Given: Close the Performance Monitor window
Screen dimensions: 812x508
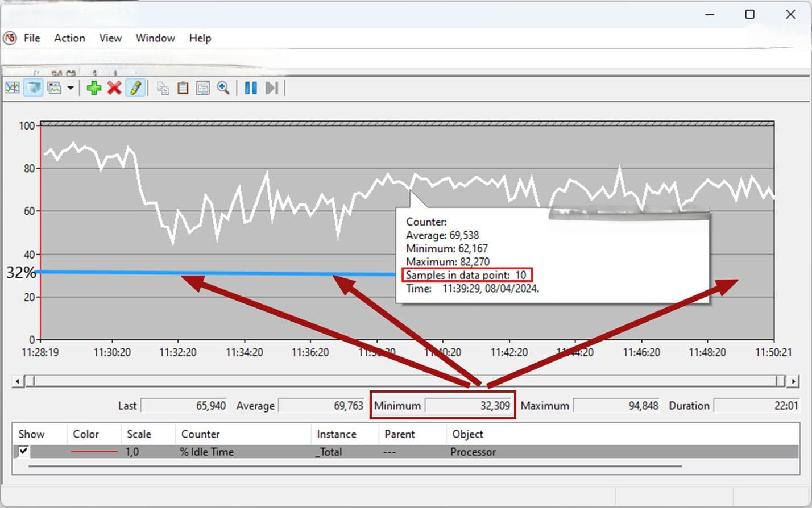Looking at the screenshot, I should click(x=790, y=14).
